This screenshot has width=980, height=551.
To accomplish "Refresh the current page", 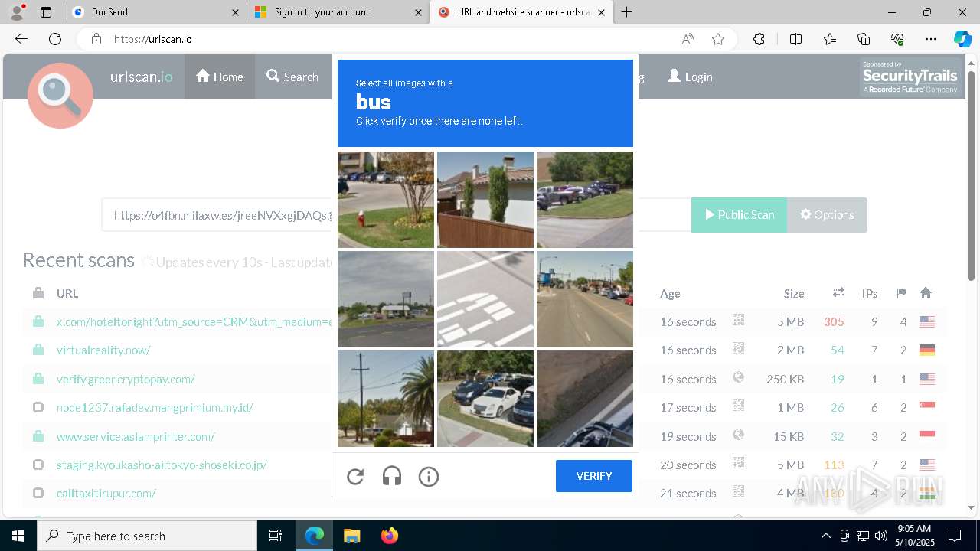I will pyautogui.click(x=55, y=39).
